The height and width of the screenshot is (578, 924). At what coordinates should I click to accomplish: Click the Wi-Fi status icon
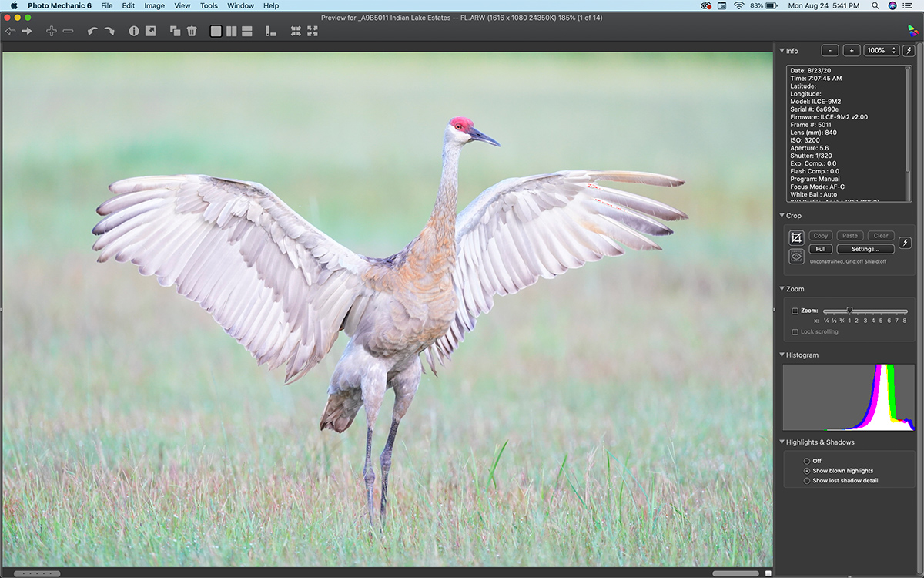coord(739,5)
